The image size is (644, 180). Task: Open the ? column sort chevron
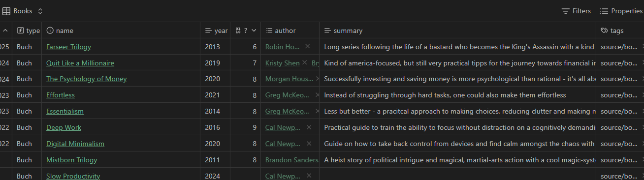254,30
